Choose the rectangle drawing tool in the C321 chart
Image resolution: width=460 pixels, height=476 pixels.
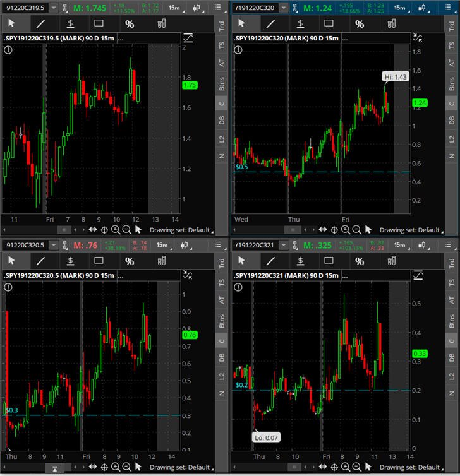[x=329, y=261]
